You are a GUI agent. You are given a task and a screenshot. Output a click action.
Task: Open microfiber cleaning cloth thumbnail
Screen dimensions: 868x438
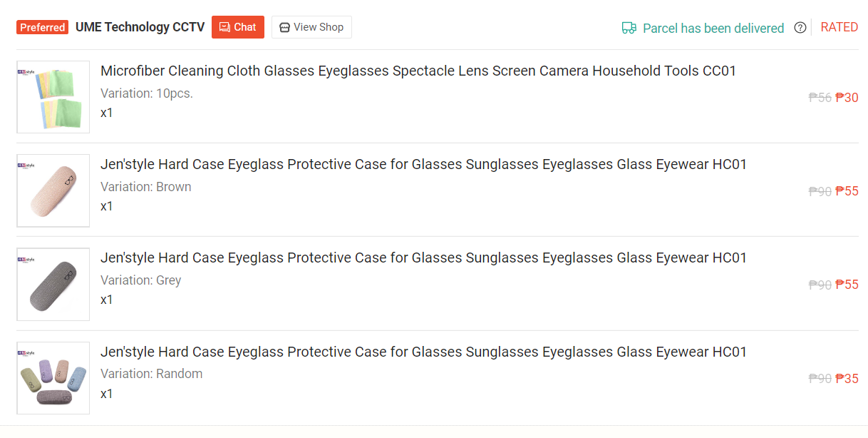point(53,97)
